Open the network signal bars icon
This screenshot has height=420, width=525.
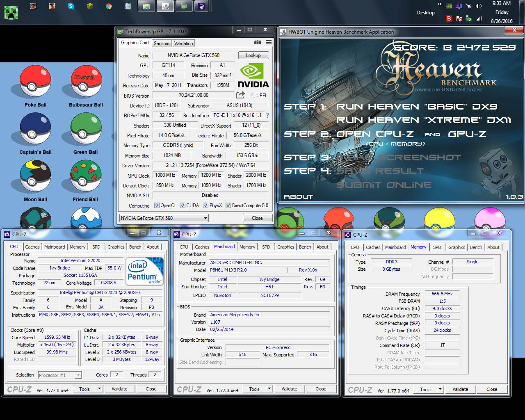click(x=479, y=18)
